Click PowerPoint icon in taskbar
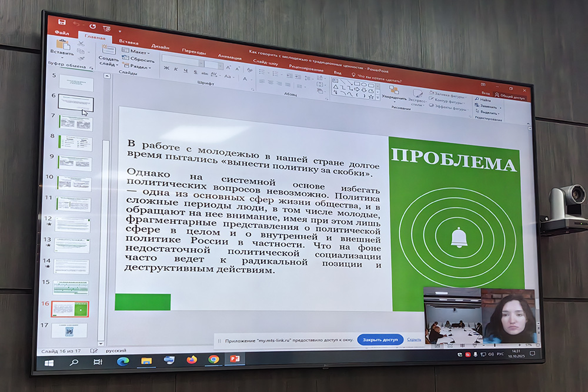Image resolution: width=588 pixels, height=392 pixels. (235, 359)
